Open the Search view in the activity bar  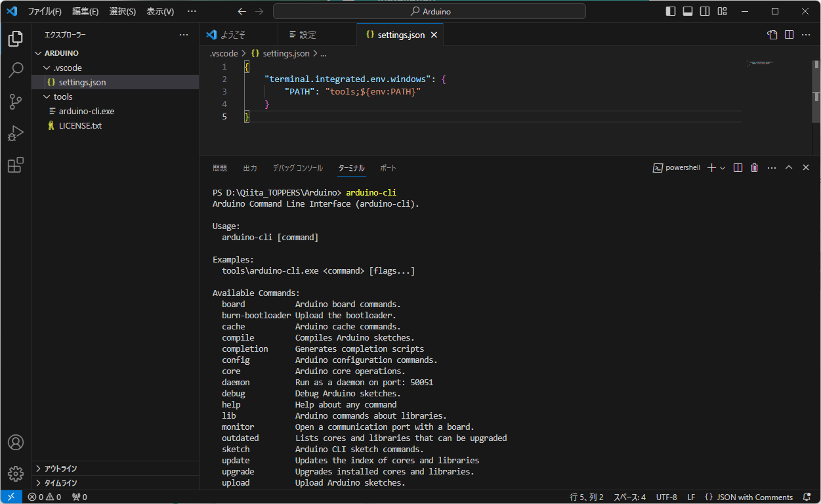coord(15,70)
